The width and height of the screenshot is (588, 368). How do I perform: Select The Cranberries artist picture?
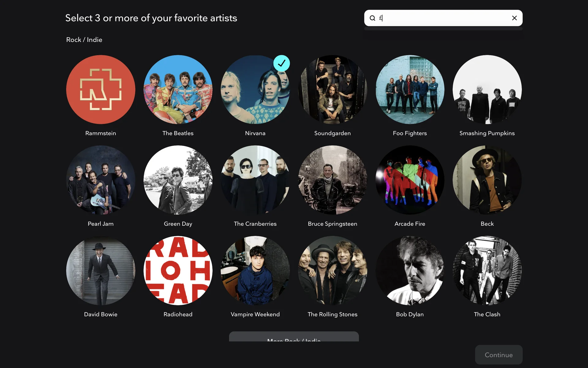255,180
